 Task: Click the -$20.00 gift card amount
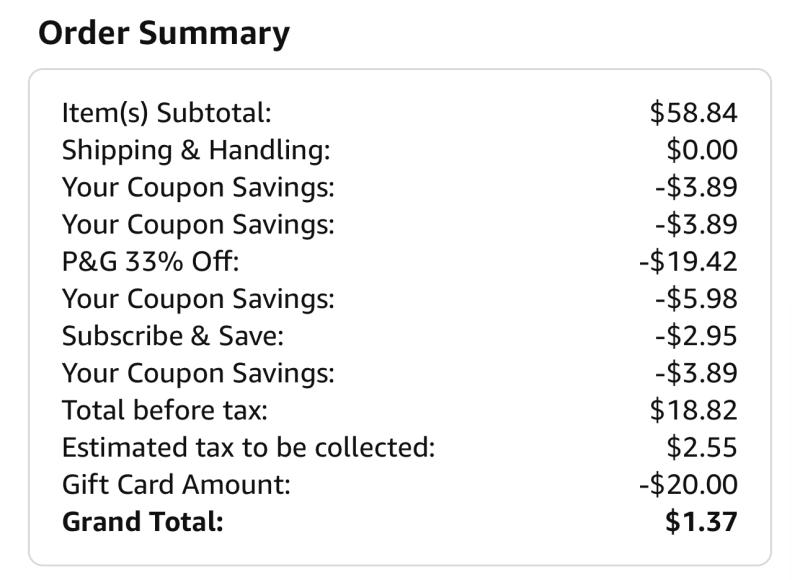click(688, 485)
